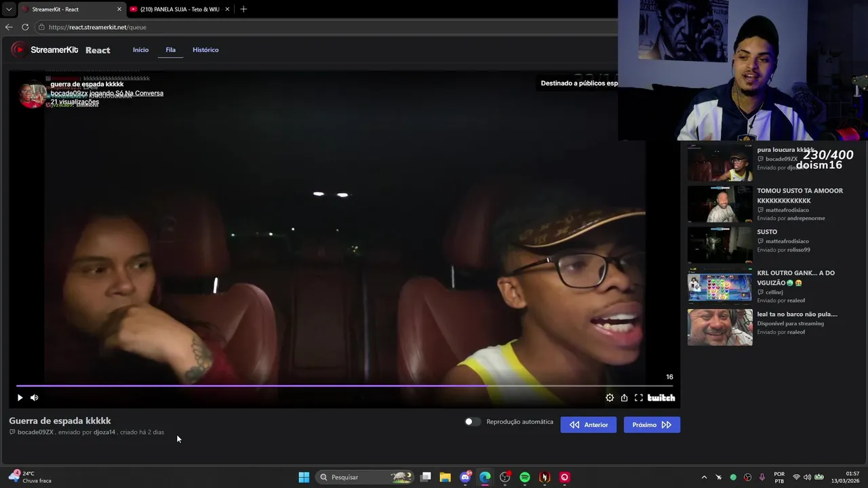
Task: Open the Wi-Fi network tray icon
Action: coord(796,477)
